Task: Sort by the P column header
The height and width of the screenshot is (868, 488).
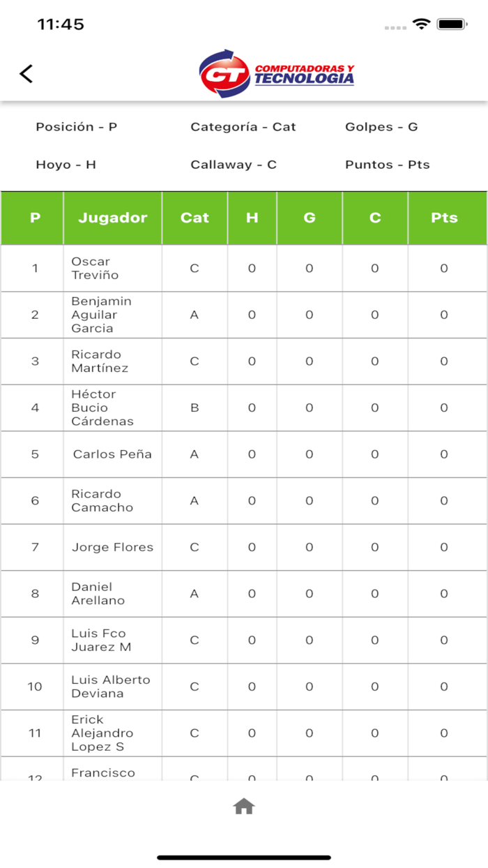Action: (x=31, y=218)
